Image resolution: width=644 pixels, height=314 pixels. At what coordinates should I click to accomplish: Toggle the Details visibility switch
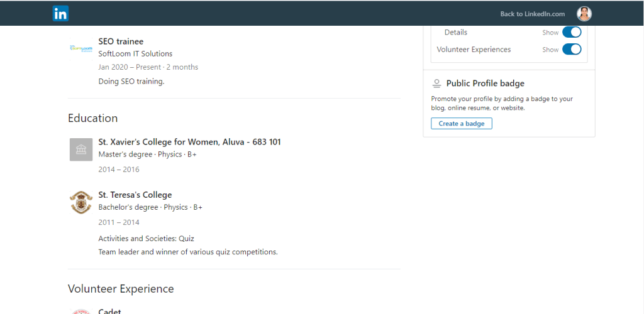pyautogui.click(x=571, y=33)
